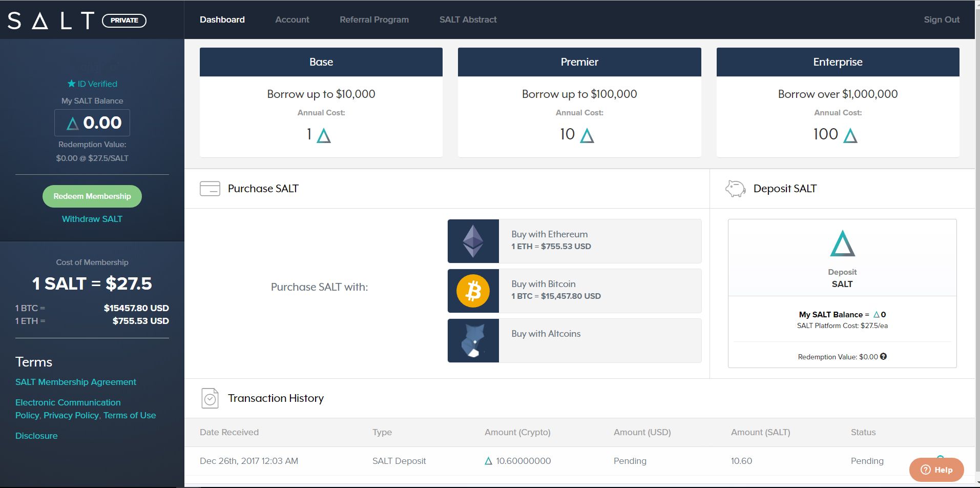Viewport: 980px width, 488px height.
Task: Click the credit card icon by Purchase SALT
Action: pos(210,189)
